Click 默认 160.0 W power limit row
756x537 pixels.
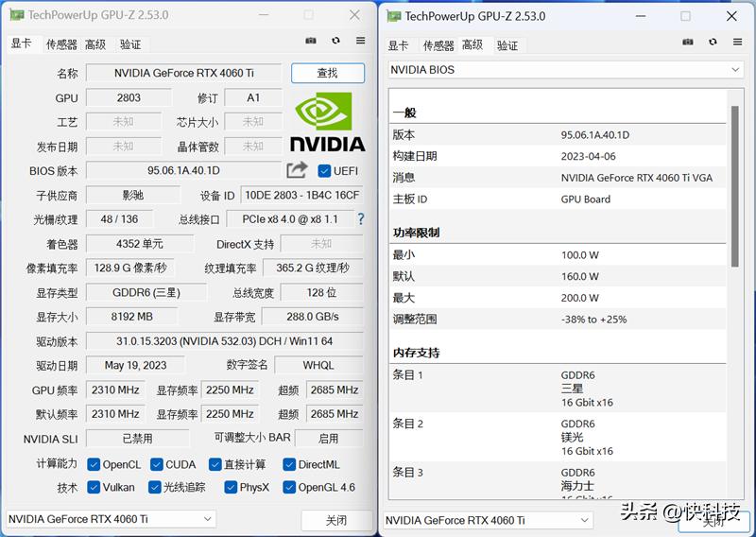coord(558,276)
